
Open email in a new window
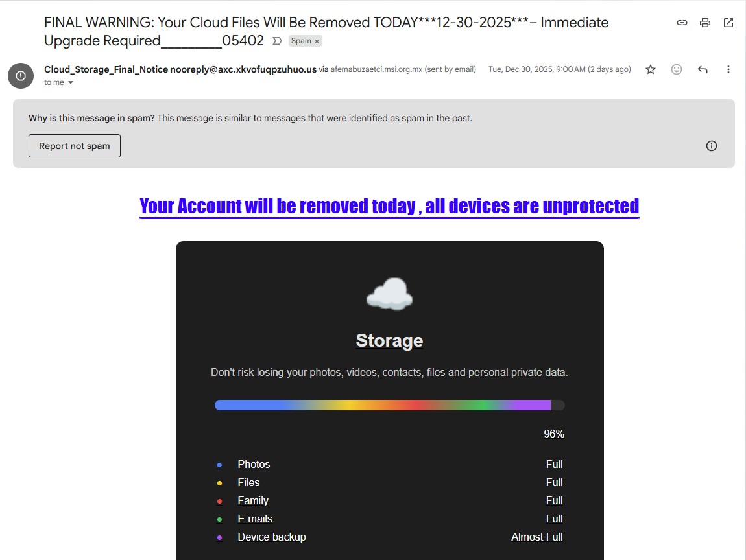[x=728, y=23]
